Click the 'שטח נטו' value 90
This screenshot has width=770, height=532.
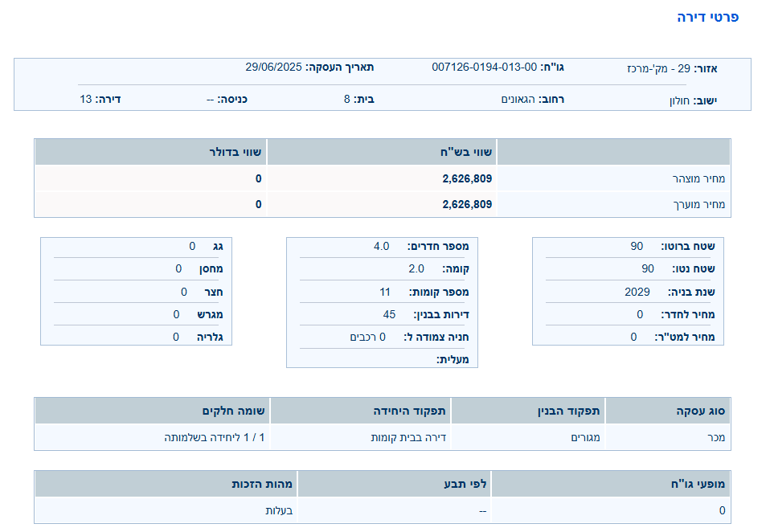(648, 269)
